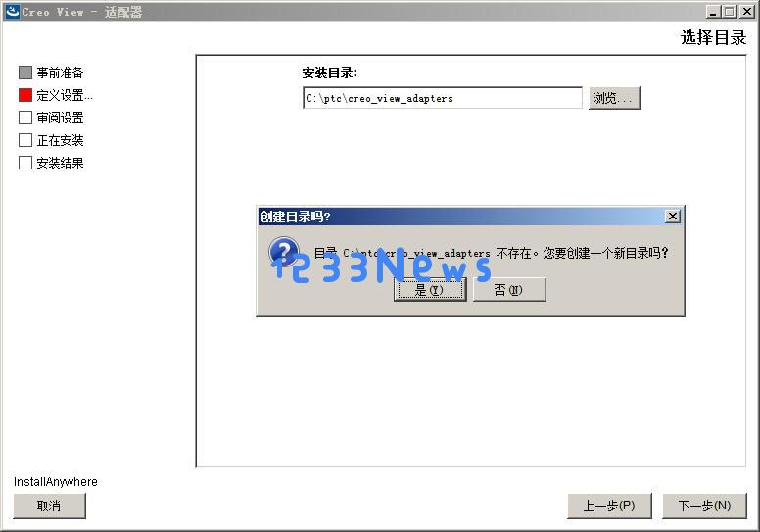Click the red box next to 定义设置

click(25, 95)
